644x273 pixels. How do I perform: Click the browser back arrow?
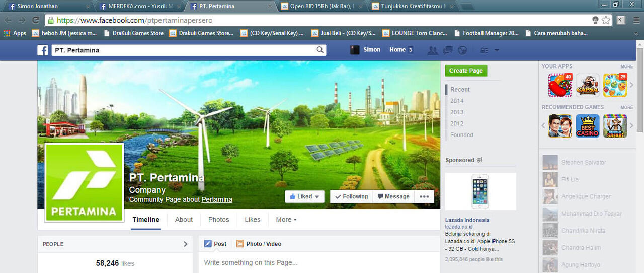pyautogui.click(x=9, y=20)
